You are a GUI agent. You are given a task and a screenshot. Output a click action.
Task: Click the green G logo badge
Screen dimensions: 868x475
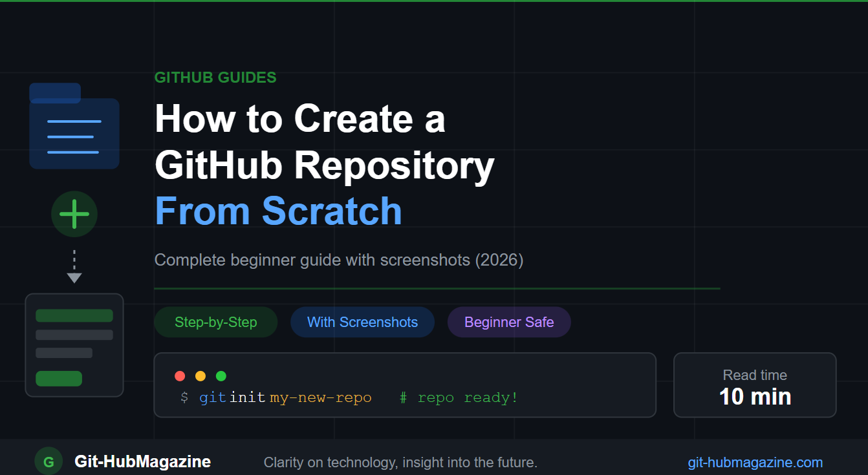[48, 461]
